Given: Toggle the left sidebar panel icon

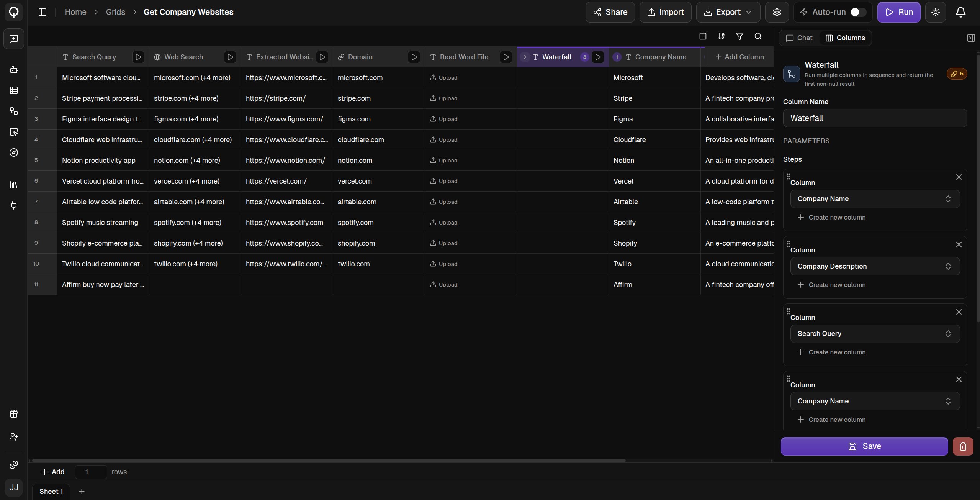Looking at the screenshot, I should coord(43,12).
